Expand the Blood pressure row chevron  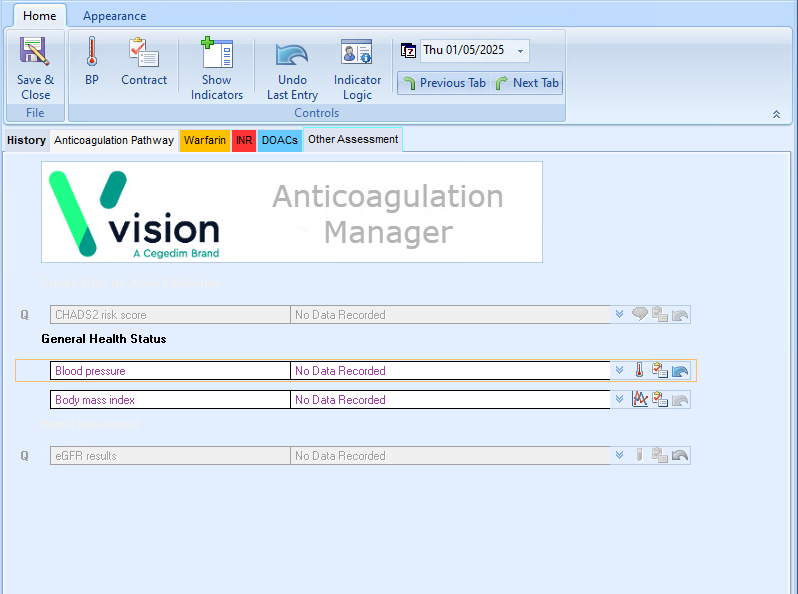tap(619, 371)
